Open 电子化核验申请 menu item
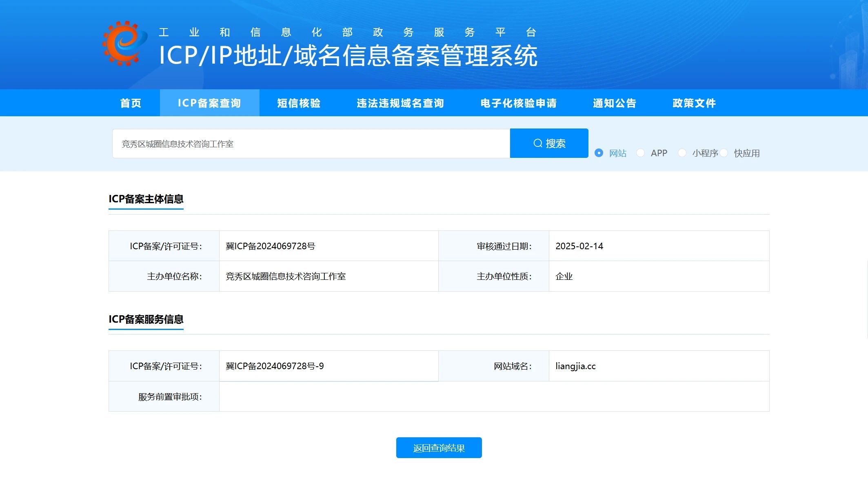 pyautogui.click(x=518, y=103)
